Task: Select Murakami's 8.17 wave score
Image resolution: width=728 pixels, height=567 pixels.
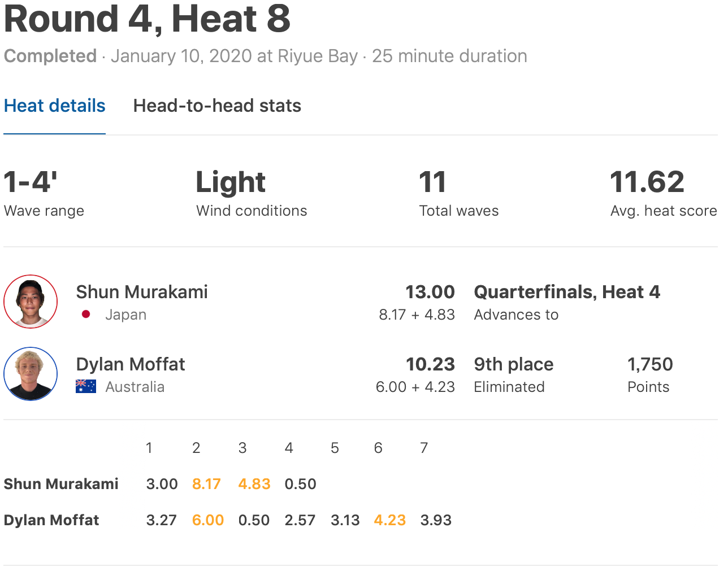Action: 206,484
